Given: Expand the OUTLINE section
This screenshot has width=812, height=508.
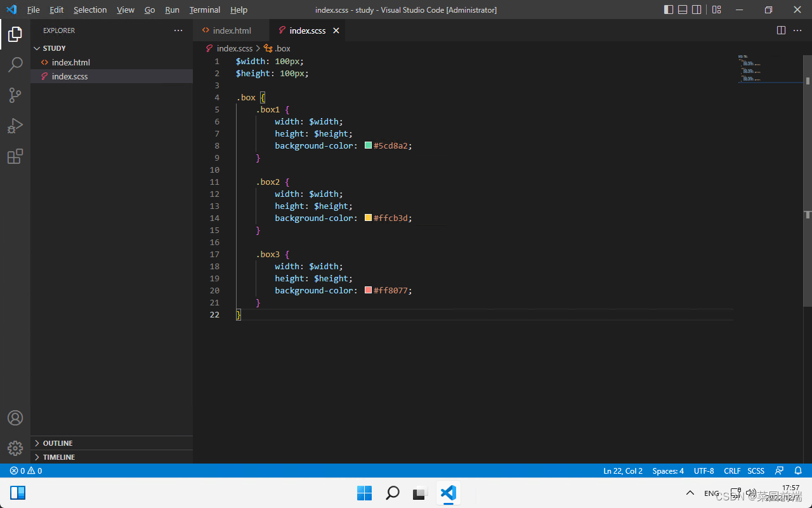Looking at the screenshot, I should pyautogui.click(x=112, y=443).
